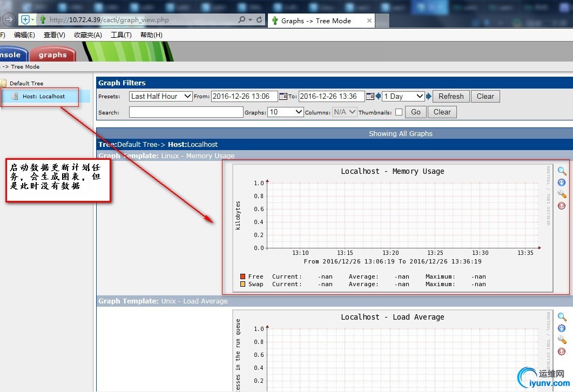Switch to the graphs tab
Screen dimensions: 573x392
click(x=52, y=55)
